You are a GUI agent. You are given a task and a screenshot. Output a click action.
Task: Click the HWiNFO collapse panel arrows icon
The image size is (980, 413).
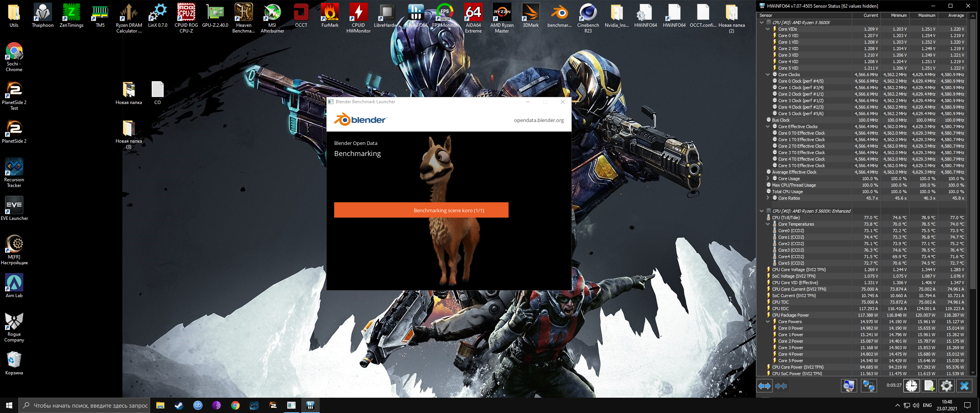click(781, 386)
